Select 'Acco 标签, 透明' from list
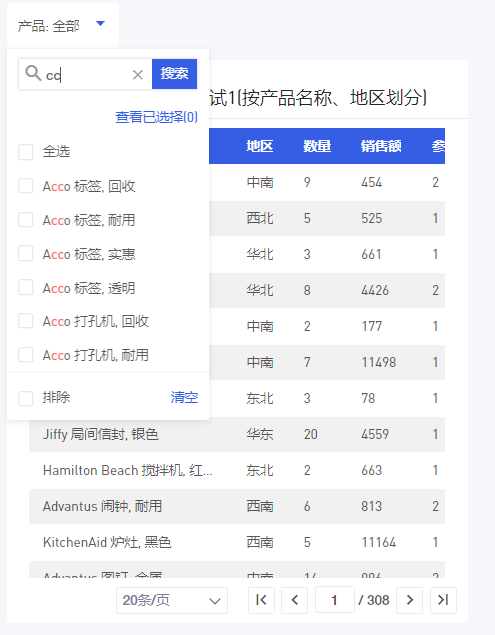 coord(89,288)
